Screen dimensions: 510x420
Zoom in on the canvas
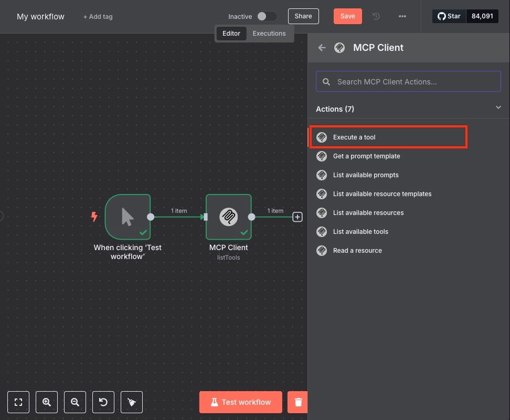pyautogui.click(x=47, y=402)
